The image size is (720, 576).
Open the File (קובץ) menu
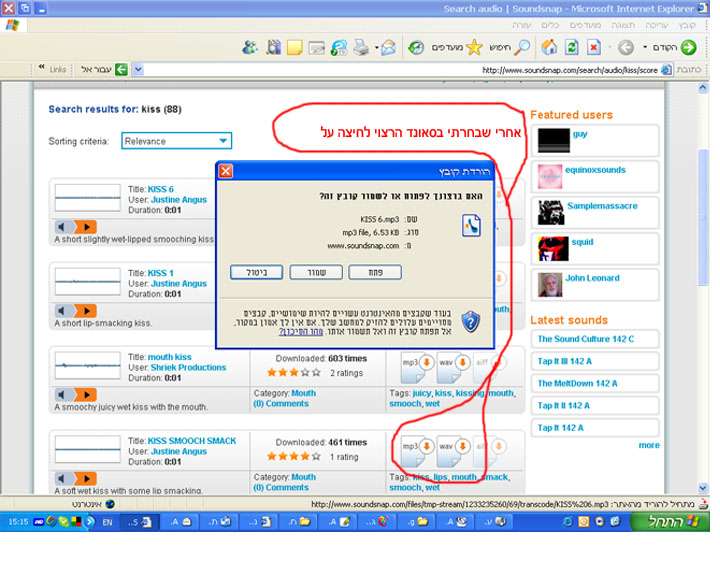point(687,25)
